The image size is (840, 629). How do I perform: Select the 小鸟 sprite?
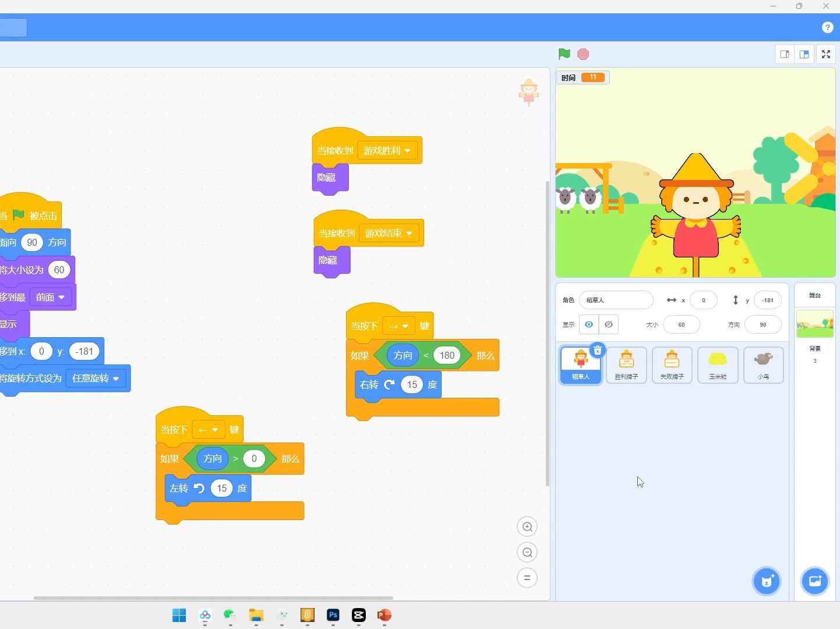[x=763, y=365]
